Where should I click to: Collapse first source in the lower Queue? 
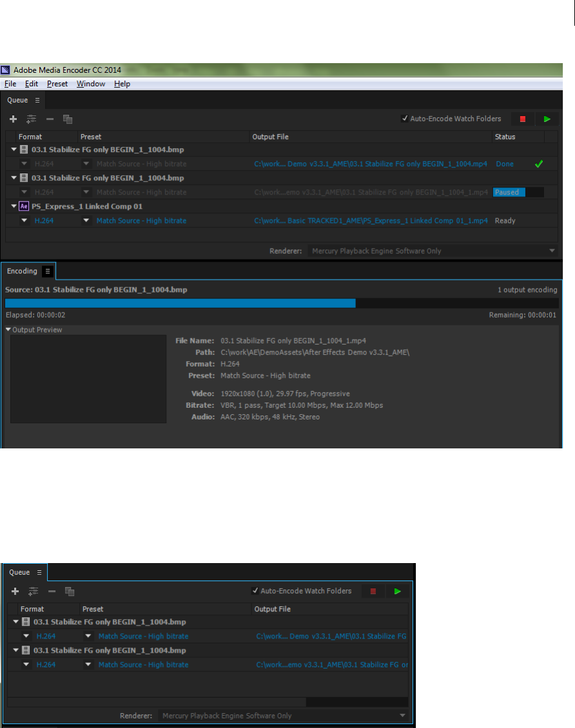click(15, 622)
